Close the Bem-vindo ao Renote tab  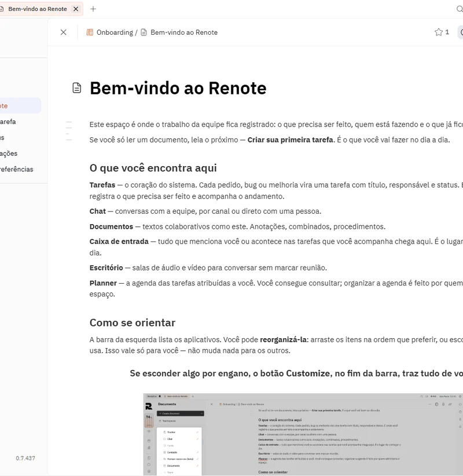click(x=76, y=9)
